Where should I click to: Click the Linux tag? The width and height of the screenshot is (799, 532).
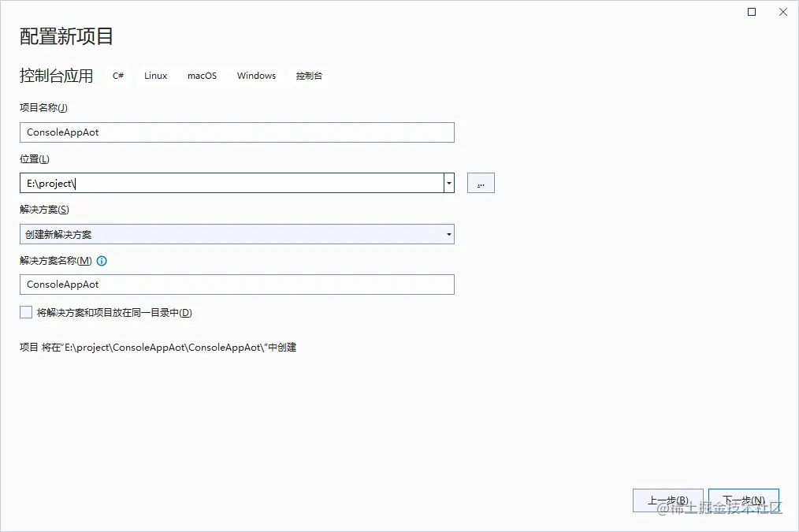[155, 76]
